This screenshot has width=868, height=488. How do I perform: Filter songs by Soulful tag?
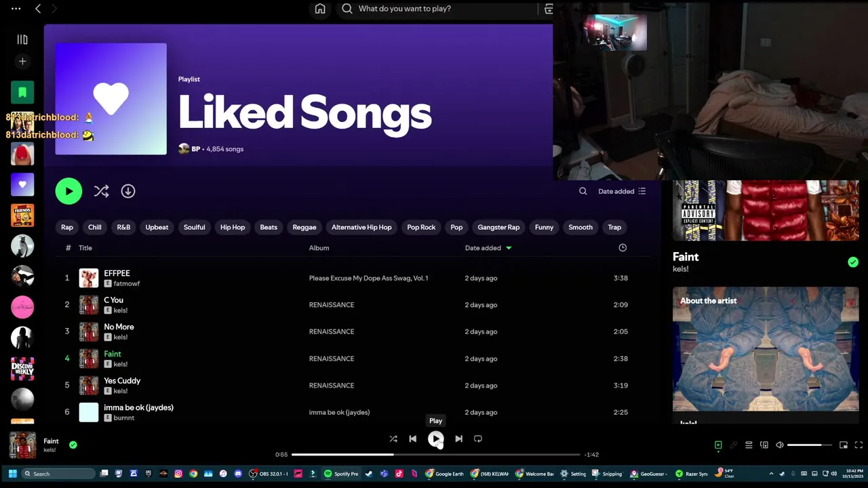pos(194,227)
